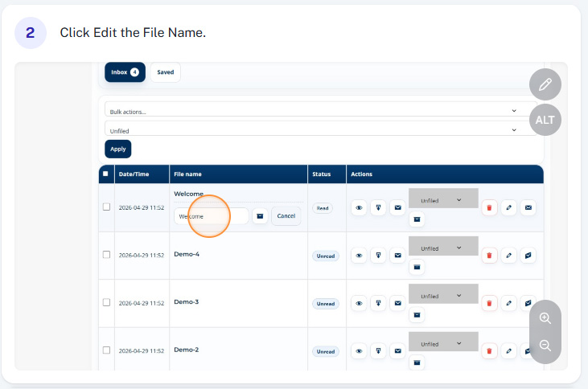Click the Demo-2 file name
Image resolution: width=588 pixels, height=389 pixels.
coord(187,350)
